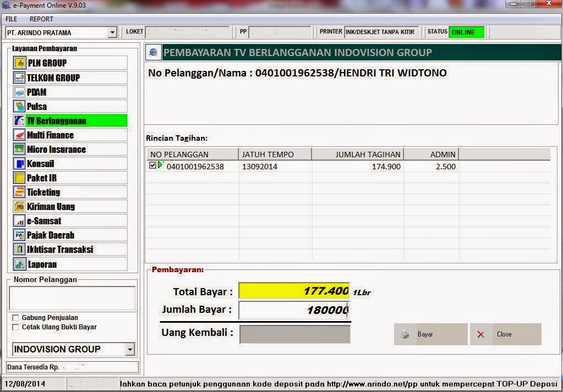Click the LOKET field
The height and width of the screenshot is (392, 563).
tap(187, 32)
